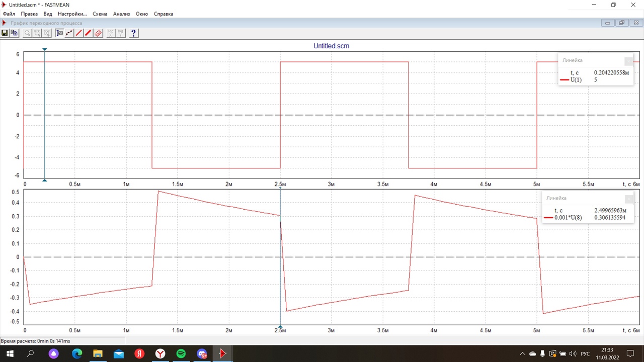The image size is (644, 362).
Task: Minimize the График переходного процесса child window
Action: coord(608,23)
